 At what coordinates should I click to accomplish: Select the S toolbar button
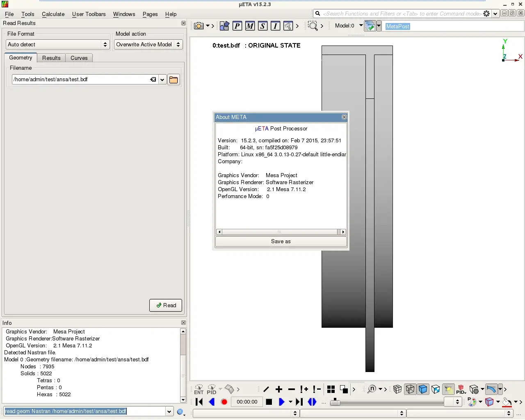click(x=262, y=26)
